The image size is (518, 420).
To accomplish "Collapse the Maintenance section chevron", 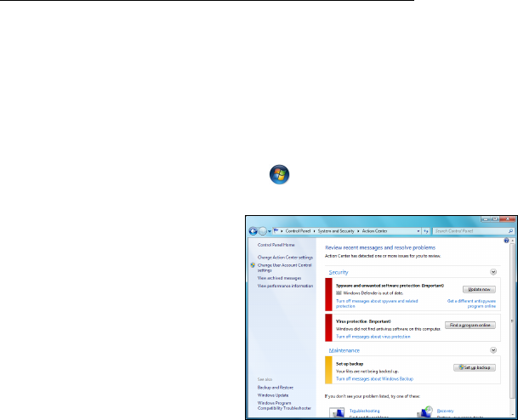I will point(493,350).
